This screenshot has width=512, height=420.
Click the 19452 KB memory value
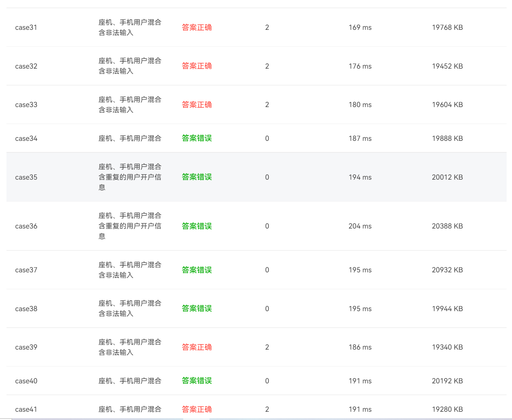(x=447, y=66)
